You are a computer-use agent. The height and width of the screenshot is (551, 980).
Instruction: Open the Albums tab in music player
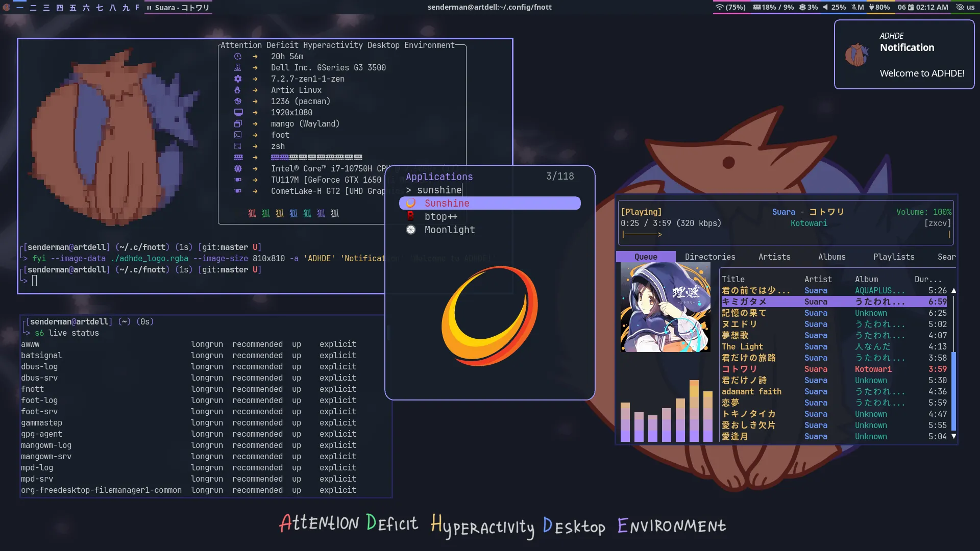pyautogui.click(x=832, y=257)
